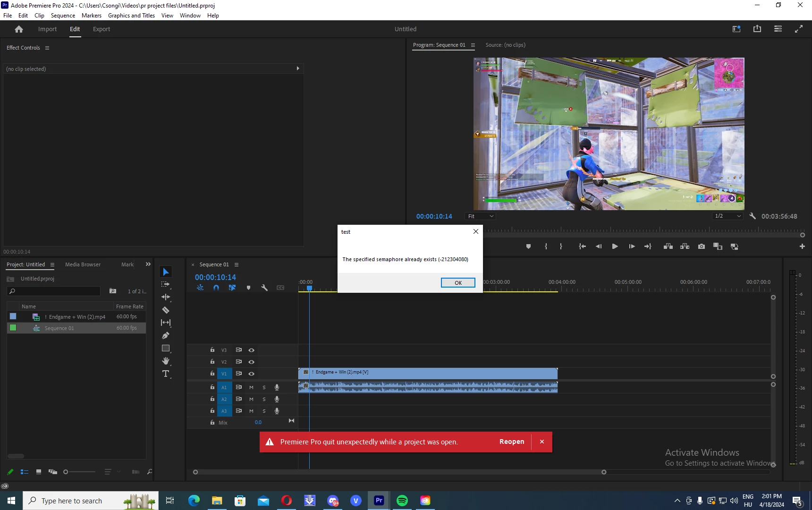Open the Media Browser tab
Viewport: 812px width, 510px height.
[x=83, y=264]
